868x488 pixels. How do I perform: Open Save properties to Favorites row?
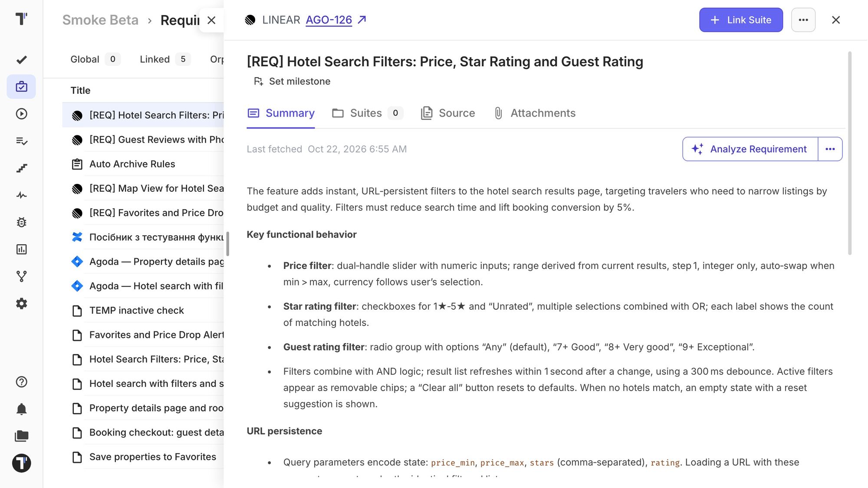pyautogui.click(x=143, y=457)
